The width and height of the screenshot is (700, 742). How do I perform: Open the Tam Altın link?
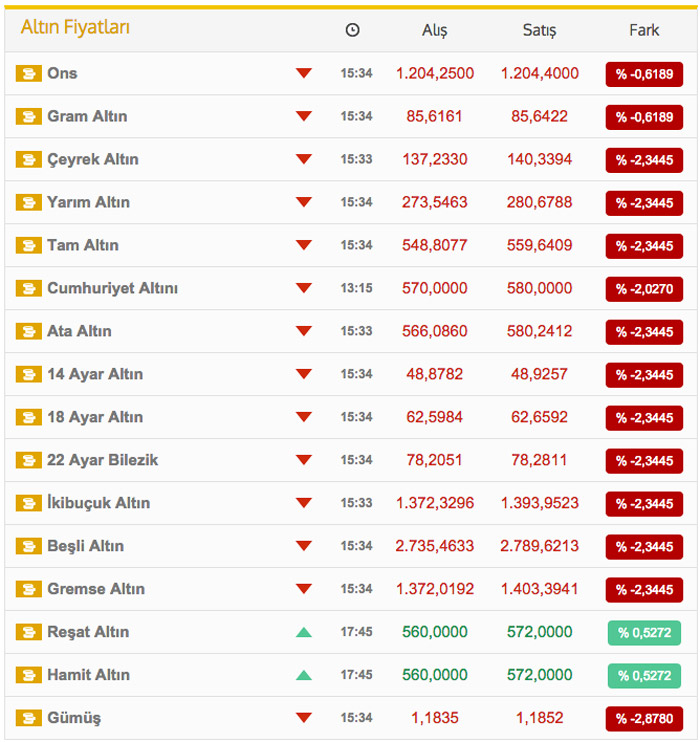pyautogui.click(x=82, y=245)
